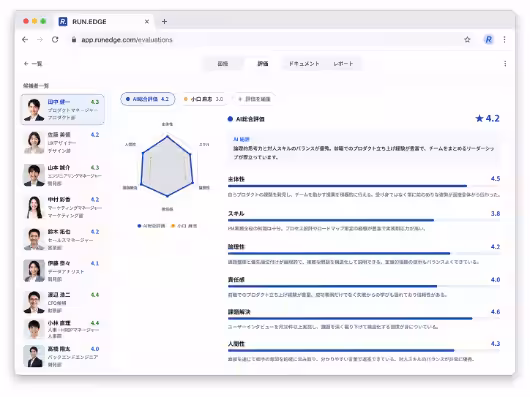Select candidate 佐藤, UXデザイナー

click(x=63, y=142)
